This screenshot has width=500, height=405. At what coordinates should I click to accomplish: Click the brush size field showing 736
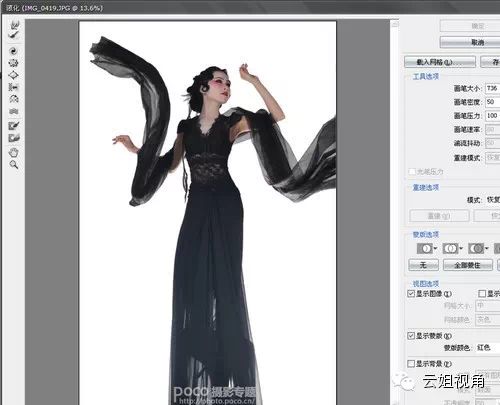tap(493, 88)
